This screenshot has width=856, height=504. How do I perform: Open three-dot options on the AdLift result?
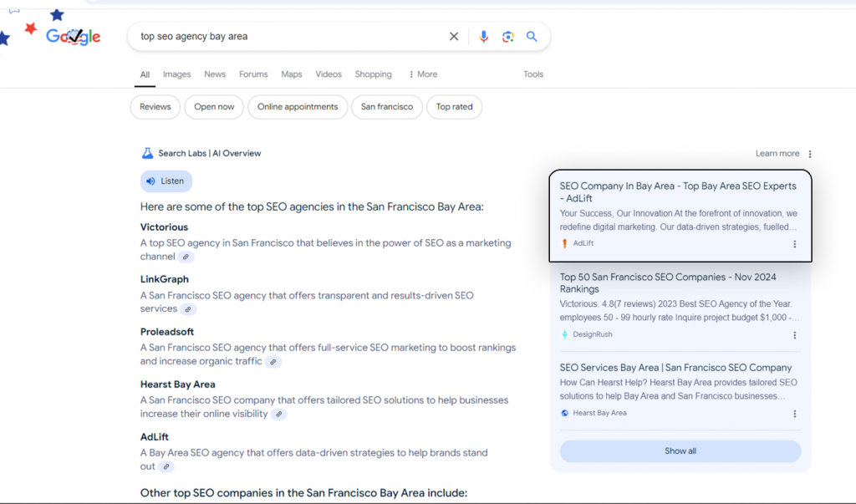[x=794, y=244]
